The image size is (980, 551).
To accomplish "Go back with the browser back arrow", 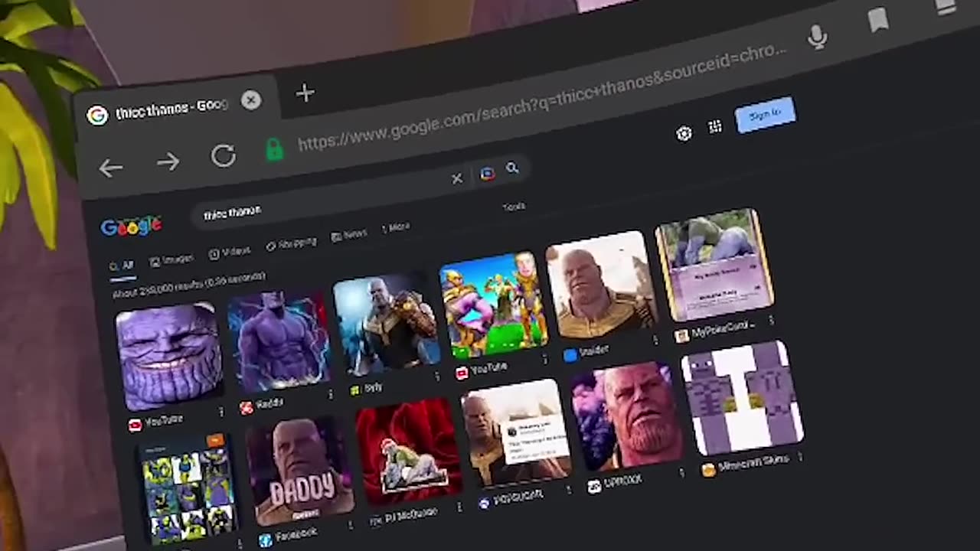I will (x=111, y=168).
